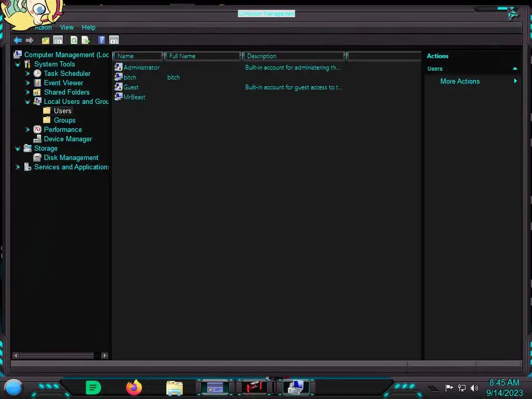Screen dimensions: 532x399
Task: Sort by the Description column header
Action: coord(294,56)
